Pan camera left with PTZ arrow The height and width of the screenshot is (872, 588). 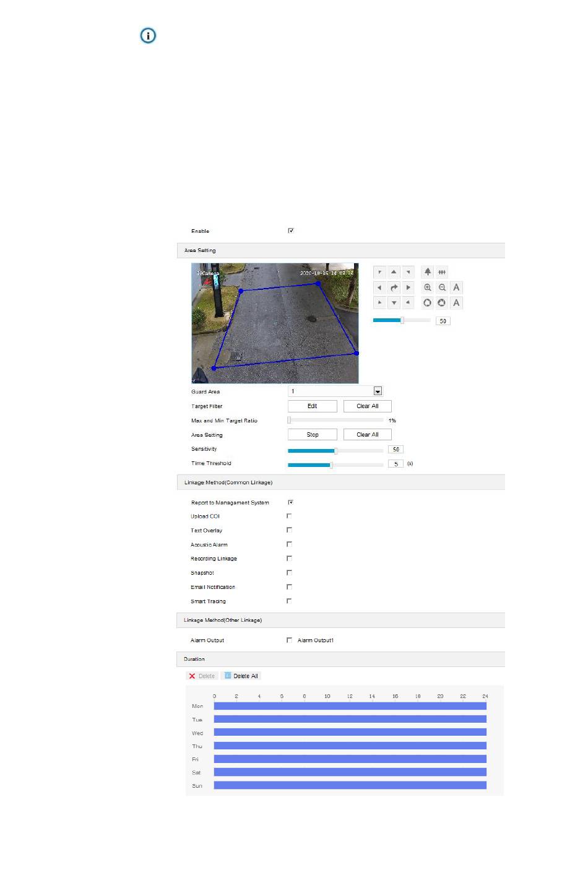click(x=379, y=288)
